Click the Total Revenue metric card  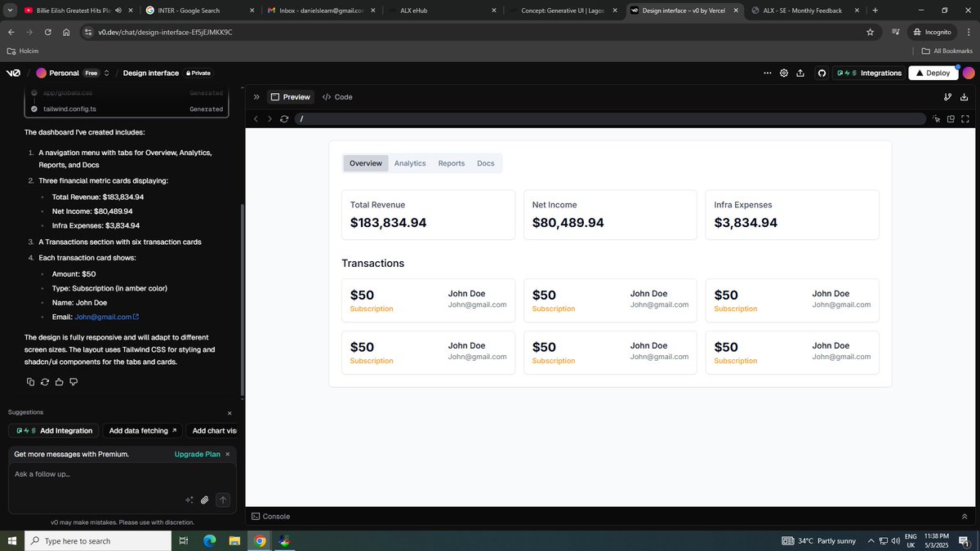[428, 215]
